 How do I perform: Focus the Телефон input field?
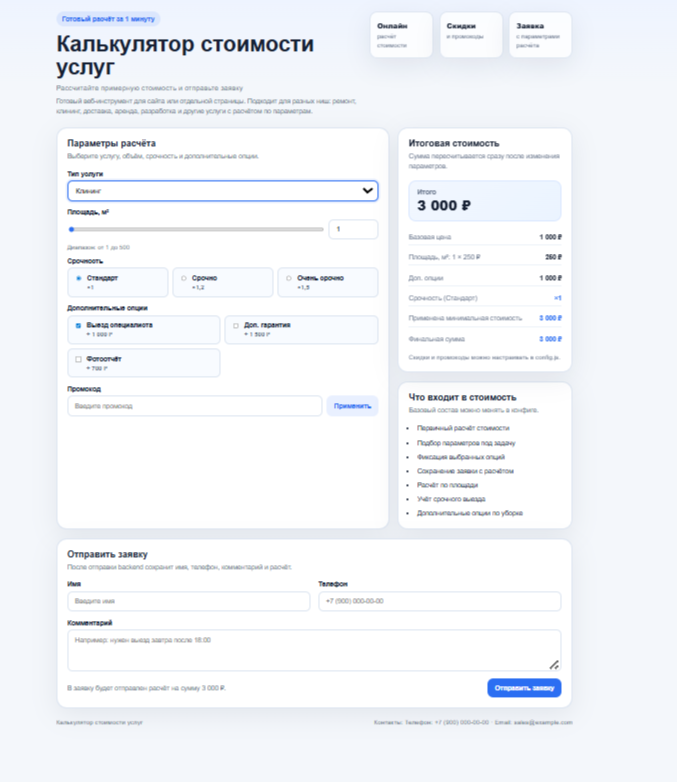439,601
